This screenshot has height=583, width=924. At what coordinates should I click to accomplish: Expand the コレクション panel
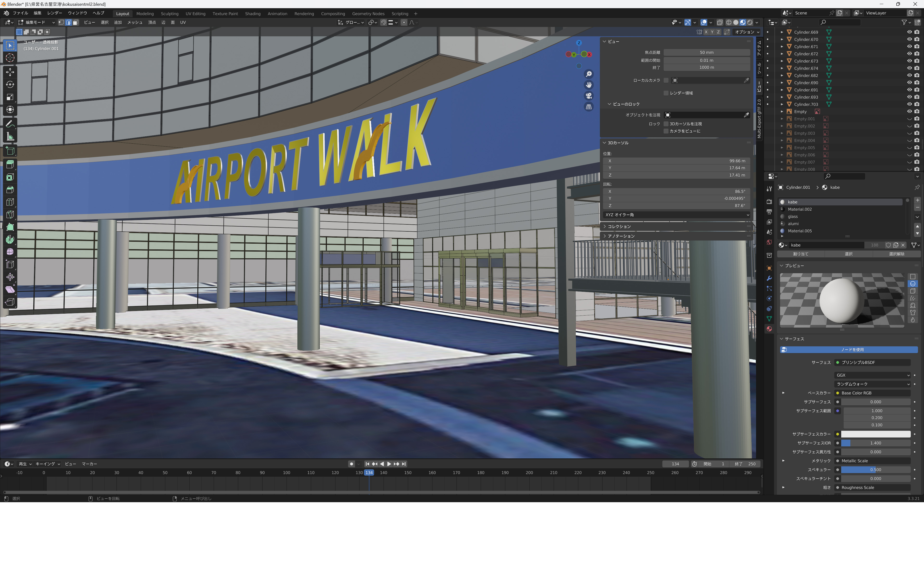(619, 227)
